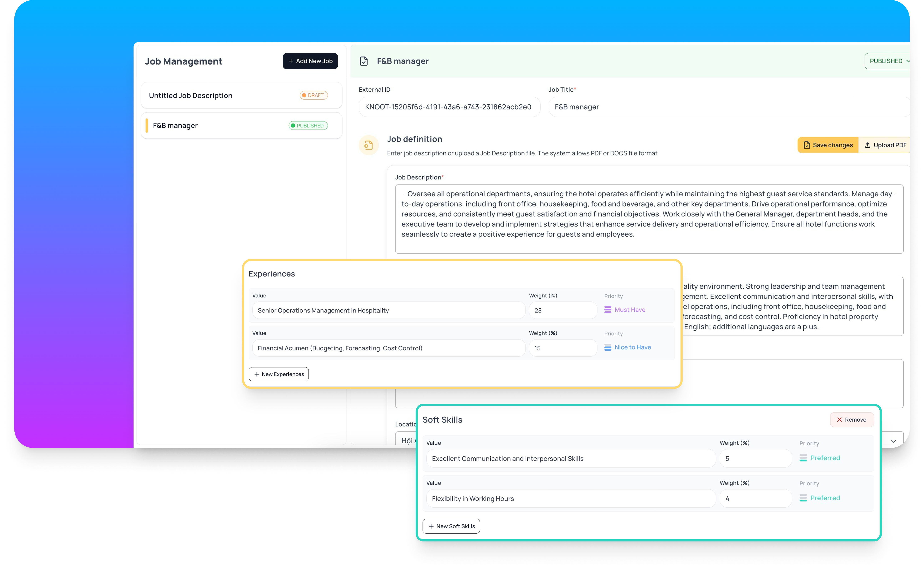Viewport: 924px width, 570px height.
Task: Click the Job Title input field
Action: tap(728, 107)
